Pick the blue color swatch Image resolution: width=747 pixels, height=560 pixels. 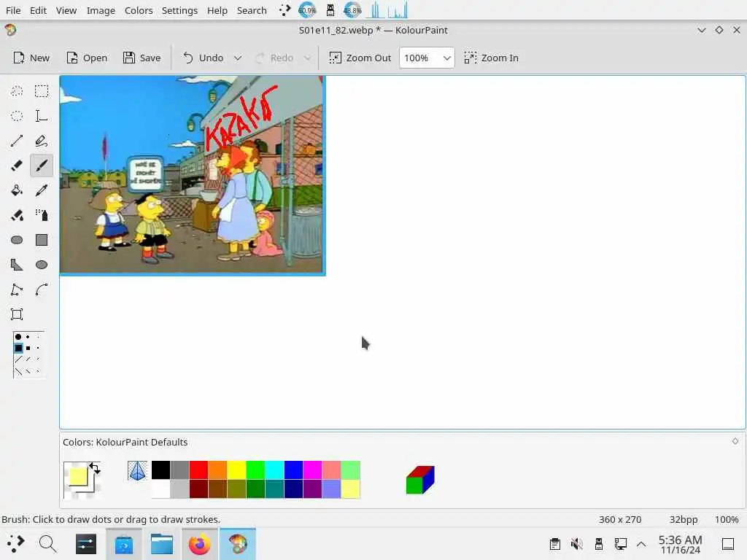pyautogui.click(x=293, y=470)
